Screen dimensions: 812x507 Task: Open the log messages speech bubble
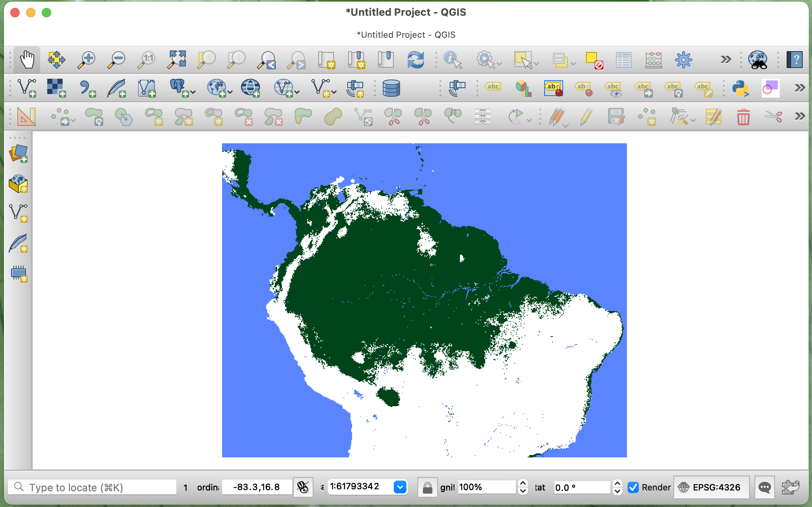tap(764, 487)
